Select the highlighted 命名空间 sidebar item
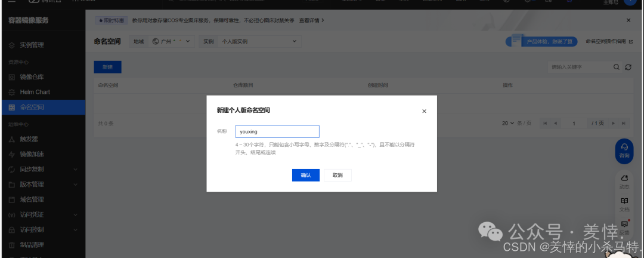 pyautogui.click(x=42, y=107)
